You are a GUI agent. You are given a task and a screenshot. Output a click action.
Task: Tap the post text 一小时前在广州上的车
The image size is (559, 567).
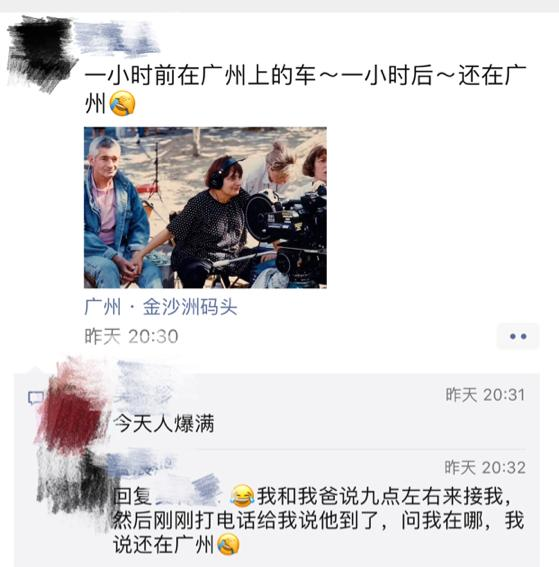pyautogui.click(x=200, y=75)
